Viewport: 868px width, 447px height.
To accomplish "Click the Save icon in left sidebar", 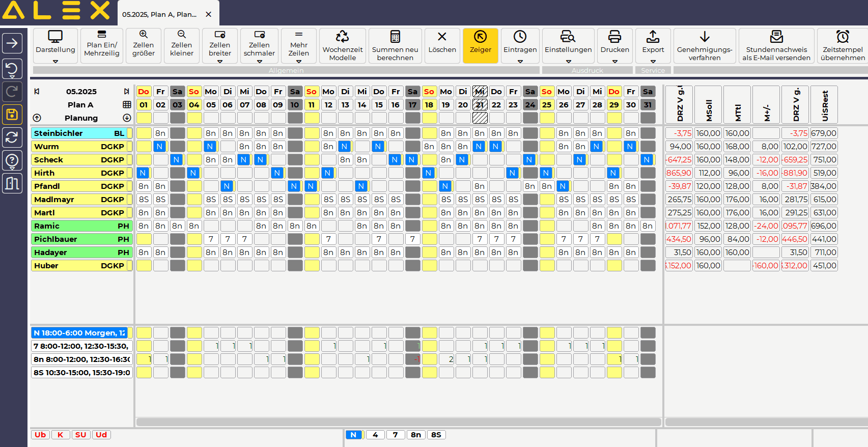I will (x=12, y=115).
